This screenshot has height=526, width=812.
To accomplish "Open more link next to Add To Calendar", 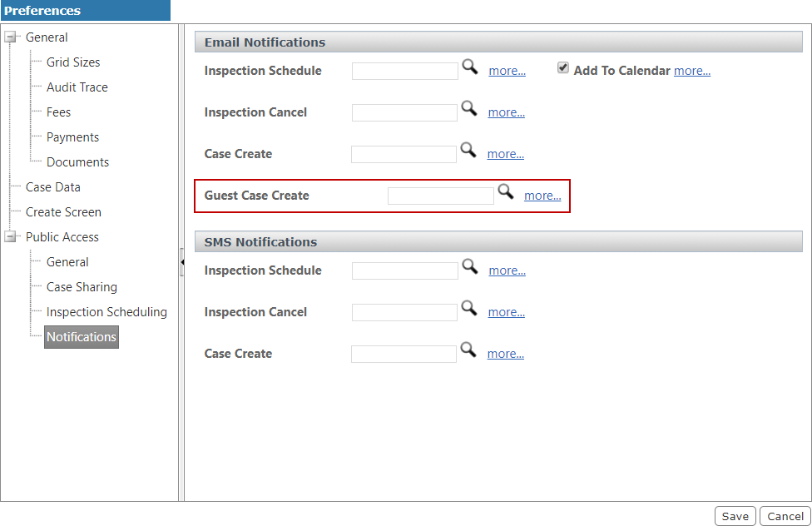I will pyautogui.click(x=691, y=71).
